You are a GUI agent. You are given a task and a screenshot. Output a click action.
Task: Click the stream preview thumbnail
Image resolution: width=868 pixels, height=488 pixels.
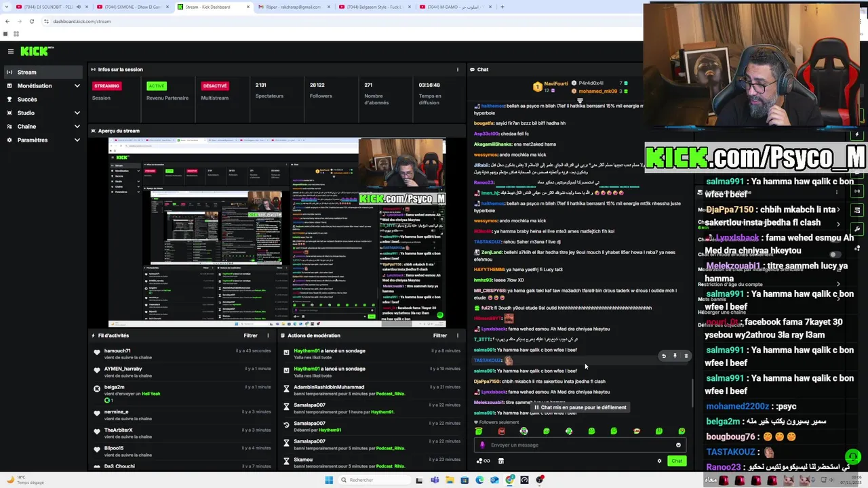tap(277, 232)
